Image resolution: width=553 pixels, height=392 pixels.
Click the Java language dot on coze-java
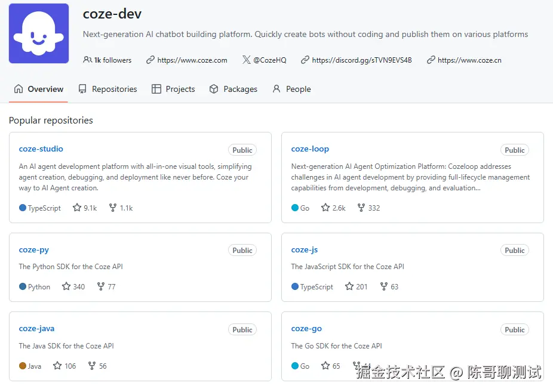pyautogui.click(x=23, y=366)
